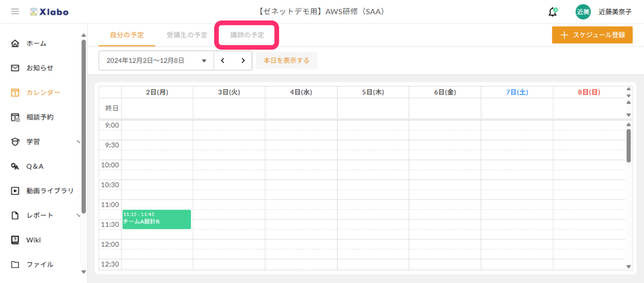Switch to 講師の予定 tab
This screenshot has height=283, width=644.
coord(247,35)
